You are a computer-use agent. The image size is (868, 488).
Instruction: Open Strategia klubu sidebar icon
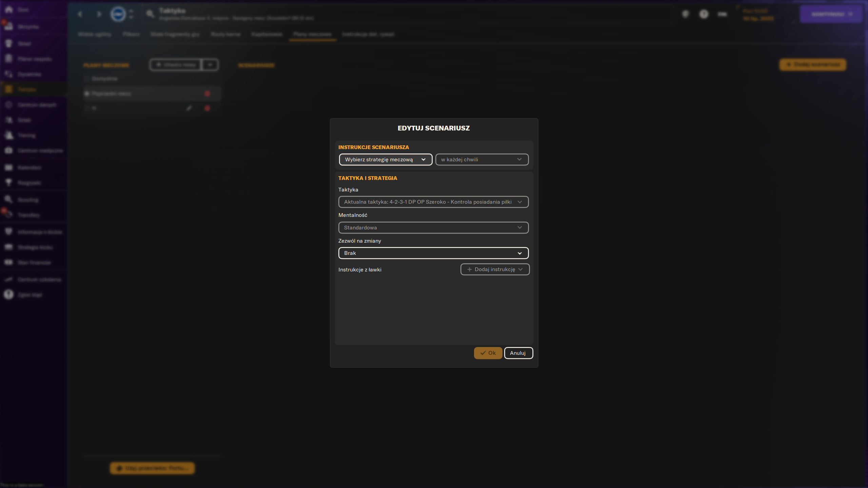tap(9, 247)
